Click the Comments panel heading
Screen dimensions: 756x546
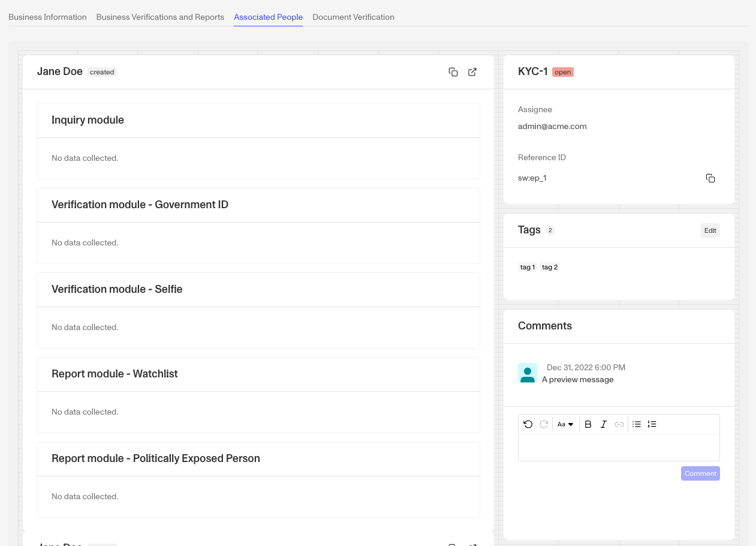(x=545, y=326)
